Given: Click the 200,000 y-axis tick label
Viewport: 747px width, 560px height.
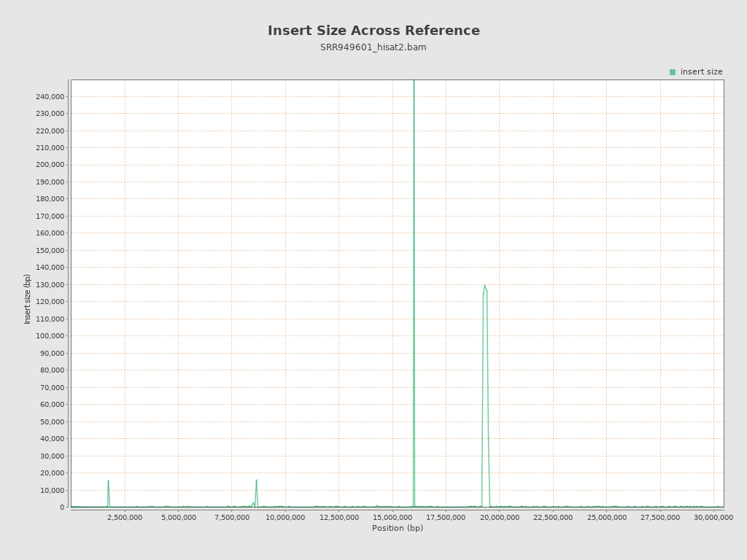Looking at the screenshot, I should pyautogui.click(x=50, y=165).
